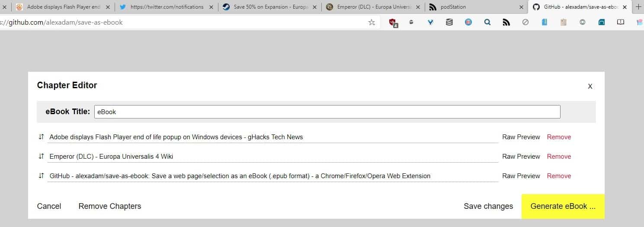Click the Remove Chapters button

pos(110,206)
